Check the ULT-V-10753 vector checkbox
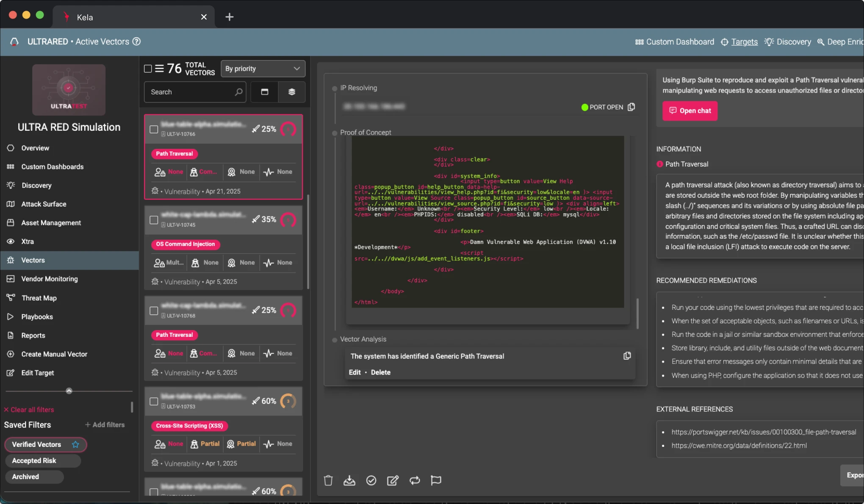This screenshot has height=504, width=864. (x=154, y=401)
